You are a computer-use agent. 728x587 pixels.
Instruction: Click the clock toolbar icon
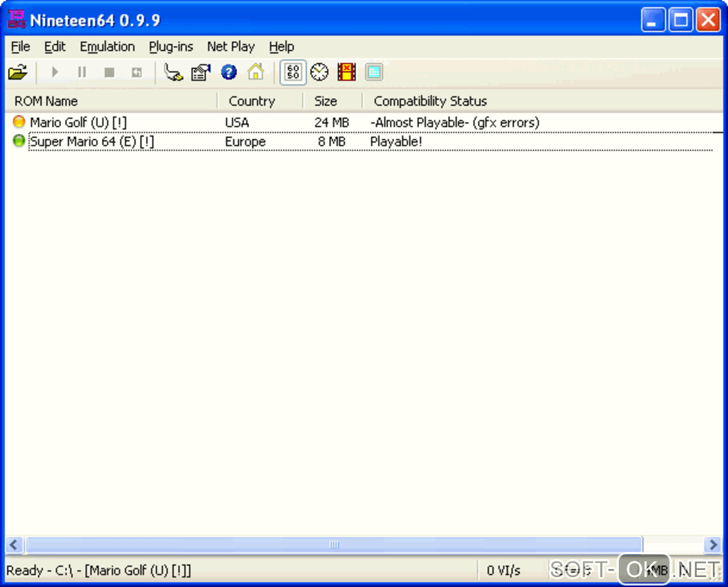[x=320, y=72]
